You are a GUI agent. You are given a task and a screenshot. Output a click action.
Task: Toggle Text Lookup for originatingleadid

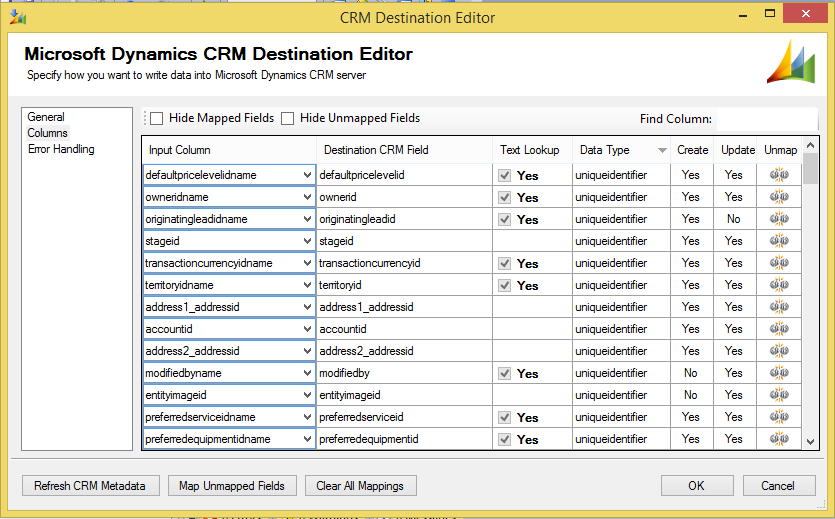coord(504,219)
